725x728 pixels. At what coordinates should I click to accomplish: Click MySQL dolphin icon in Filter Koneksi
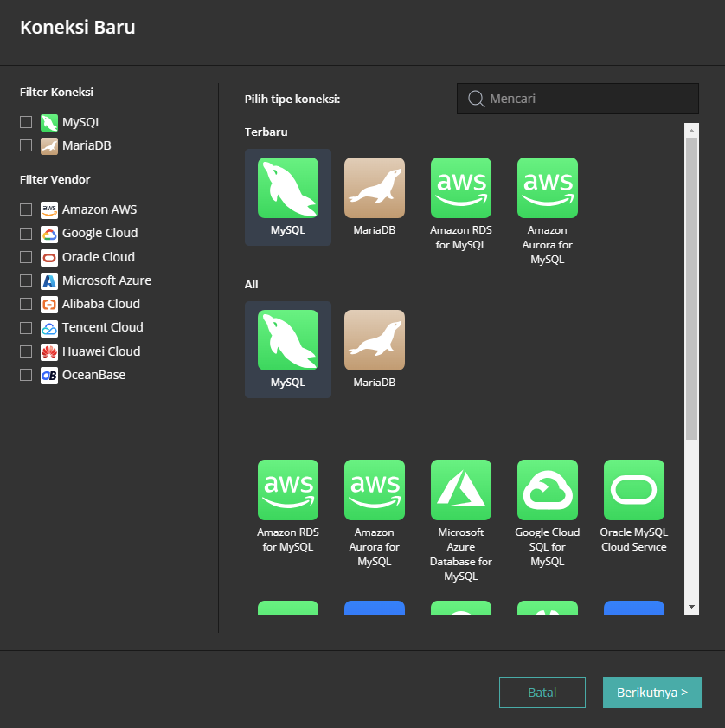tap(49, 123)
